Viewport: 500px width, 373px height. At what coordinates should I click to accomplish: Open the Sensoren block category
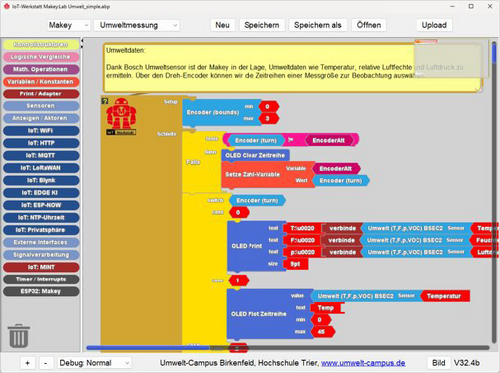(41, 106)
